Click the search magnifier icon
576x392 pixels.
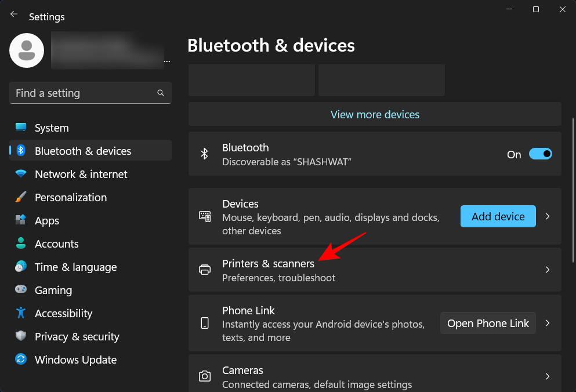point(161,93)
